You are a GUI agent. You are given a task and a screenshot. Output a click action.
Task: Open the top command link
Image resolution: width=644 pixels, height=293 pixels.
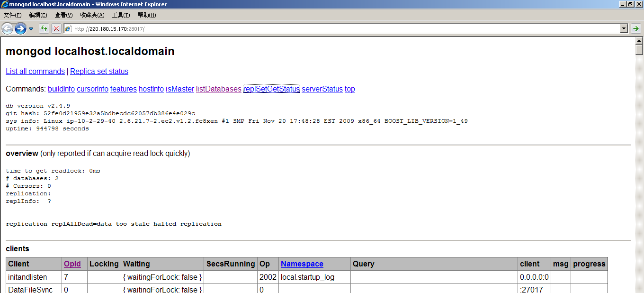click(350, 89)
